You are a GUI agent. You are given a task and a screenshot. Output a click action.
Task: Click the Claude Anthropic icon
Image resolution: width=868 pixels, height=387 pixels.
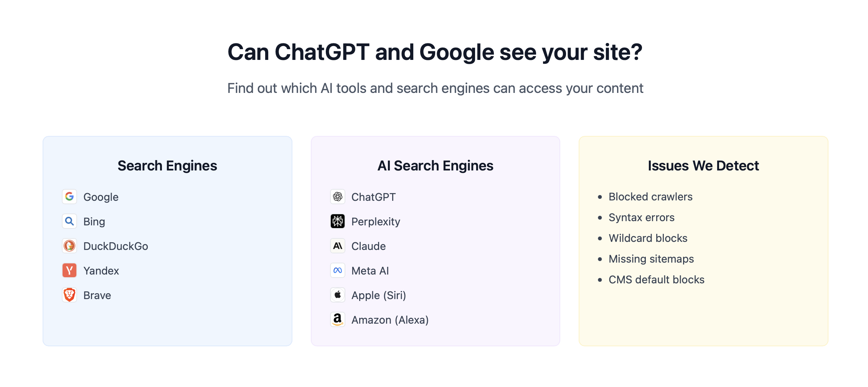tap(338, 246)
